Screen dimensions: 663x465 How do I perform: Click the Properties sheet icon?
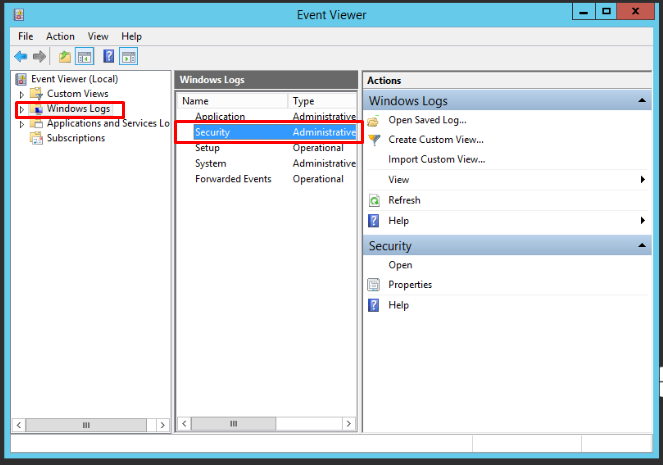[x=374, y=284]
